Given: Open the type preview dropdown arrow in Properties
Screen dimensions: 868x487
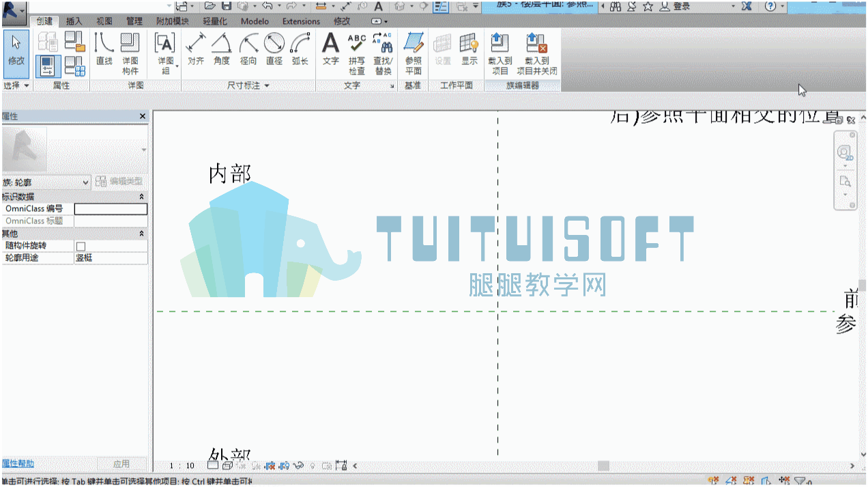Looking at the screenshot, I should (143, 150).
